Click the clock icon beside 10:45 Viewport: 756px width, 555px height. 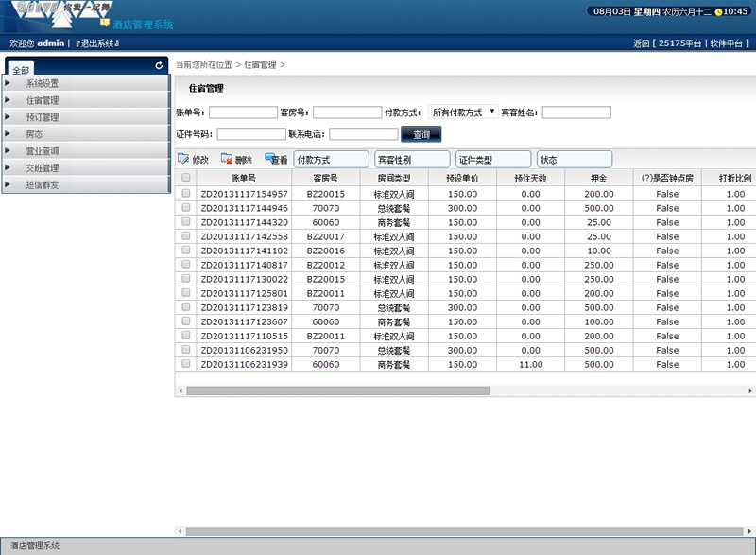[718, 12]
